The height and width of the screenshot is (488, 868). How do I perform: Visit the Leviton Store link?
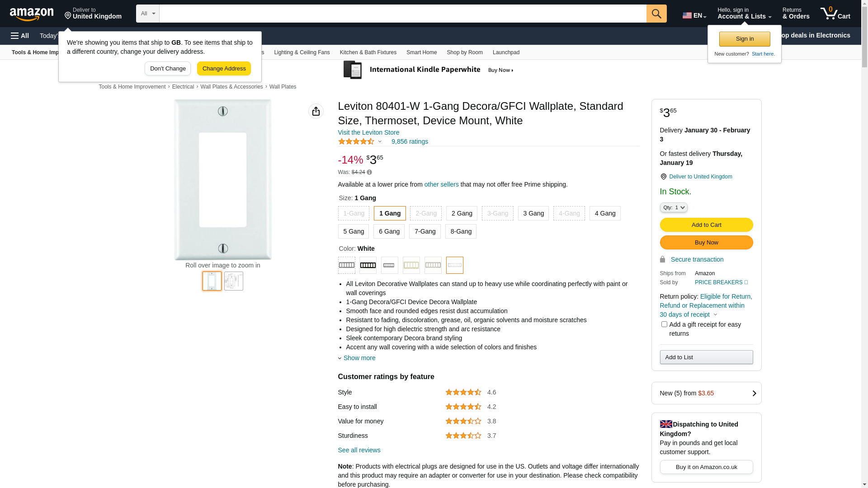coord(368,132)
